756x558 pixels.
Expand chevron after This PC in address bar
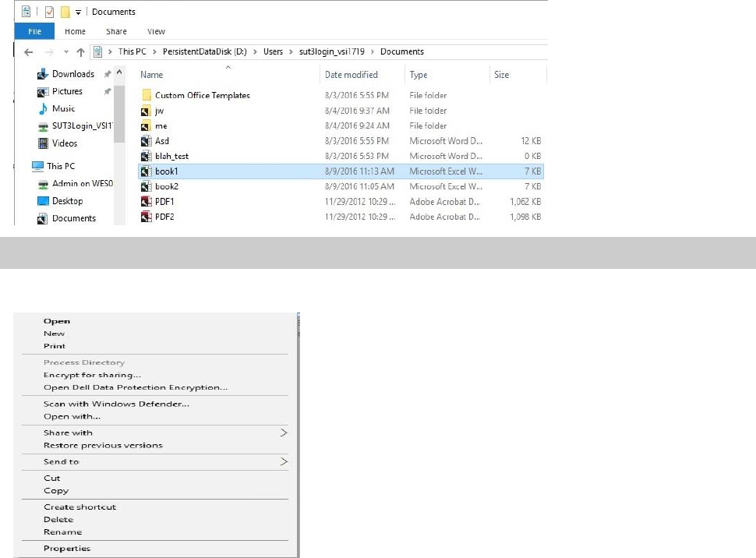click(x=154, y=51)
